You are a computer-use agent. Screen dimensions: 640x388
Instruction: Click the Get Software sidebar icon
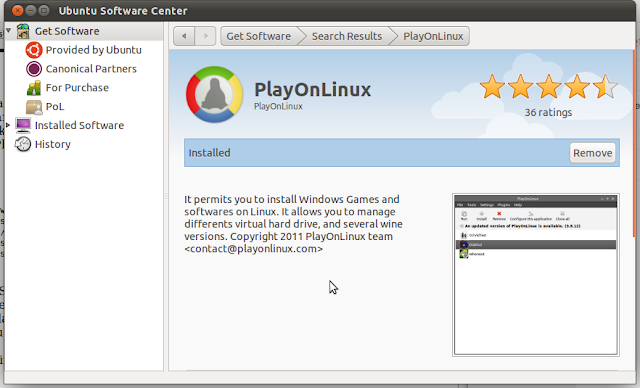[23, 31]
